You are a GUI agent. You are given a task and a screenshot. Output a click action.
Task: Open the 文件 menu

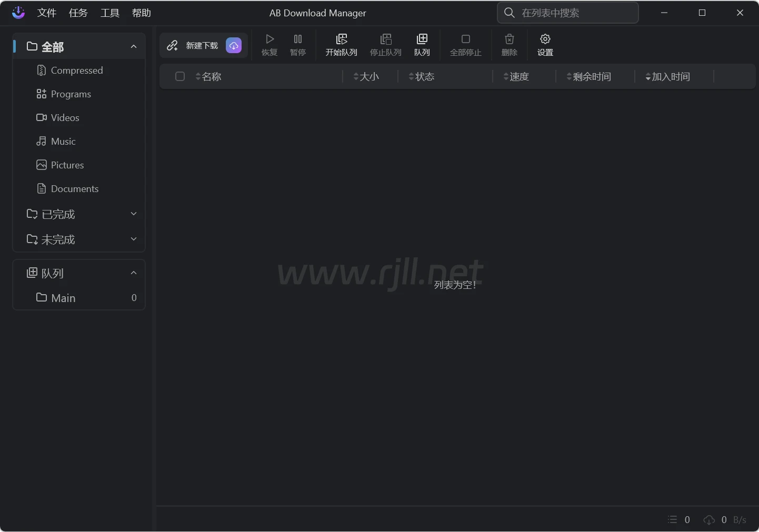47,13
